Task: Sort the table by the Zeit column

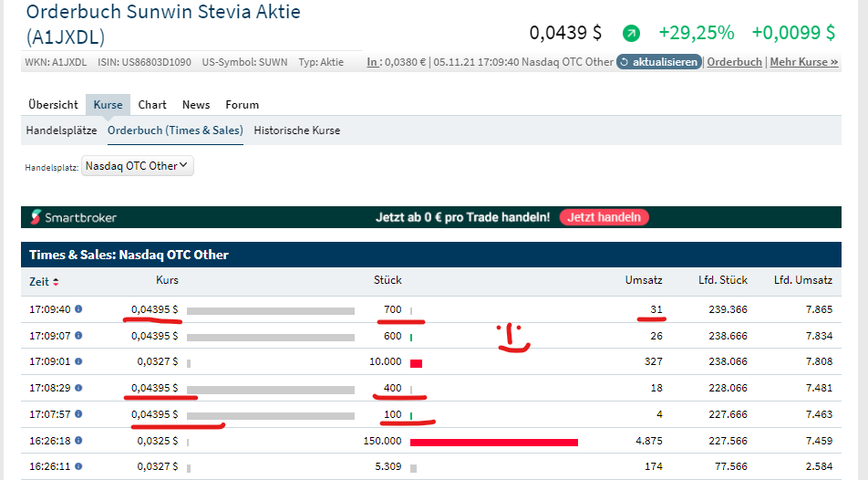Action: point(44,281)
